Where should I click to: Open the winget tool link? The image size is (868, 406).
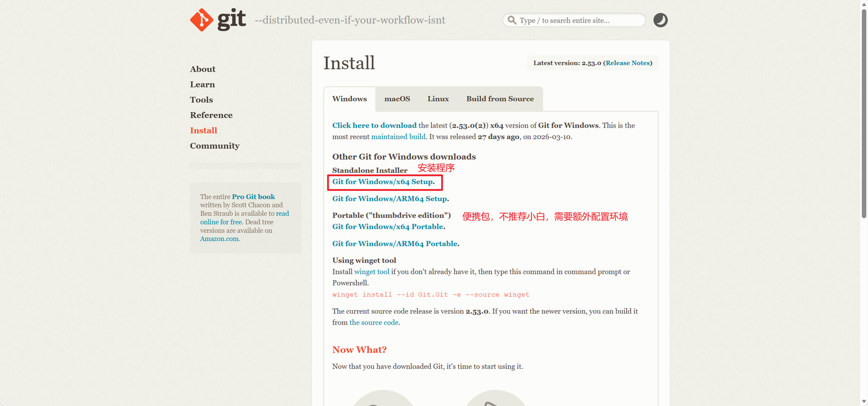coord(372,272)
